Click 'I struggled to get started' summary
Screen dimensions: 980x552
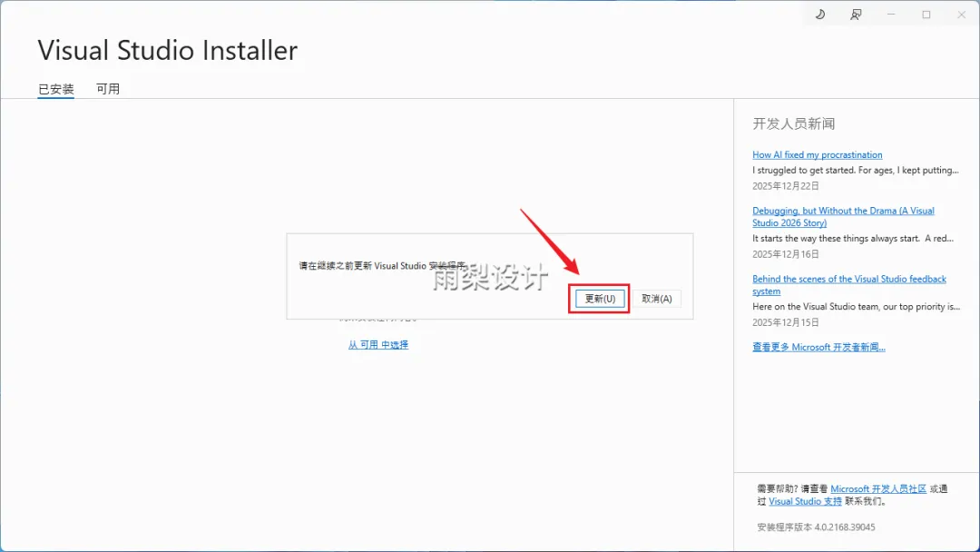pyautogui.click(x=855, y=170)
